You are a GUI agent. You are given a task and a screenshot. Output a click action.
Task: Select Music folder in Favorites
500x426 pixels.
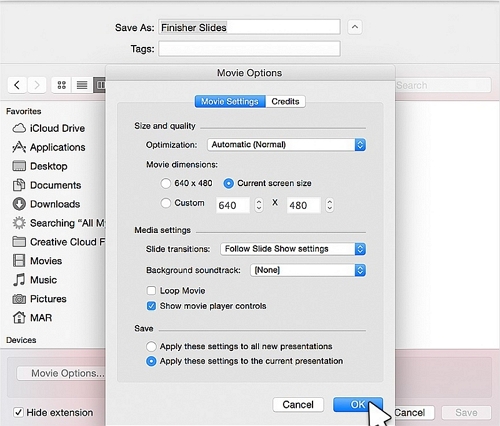(35, 280)
